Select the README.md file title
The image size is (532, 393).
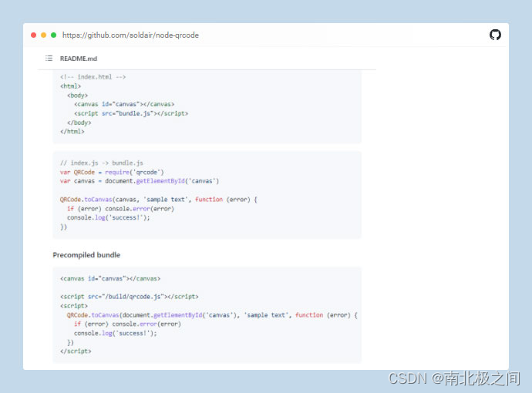pos(79,59)
